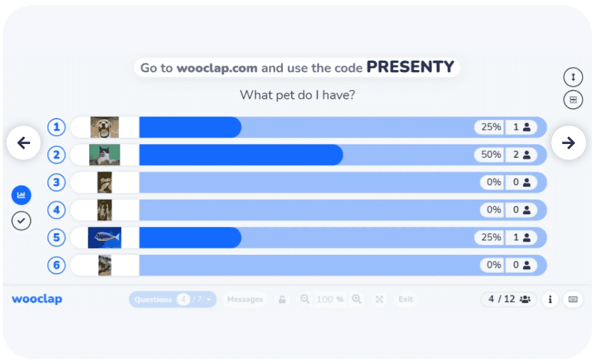Zoom in with the plus magnifier
Viewport: 609px width, 364px height.
[x=356, y=299]
